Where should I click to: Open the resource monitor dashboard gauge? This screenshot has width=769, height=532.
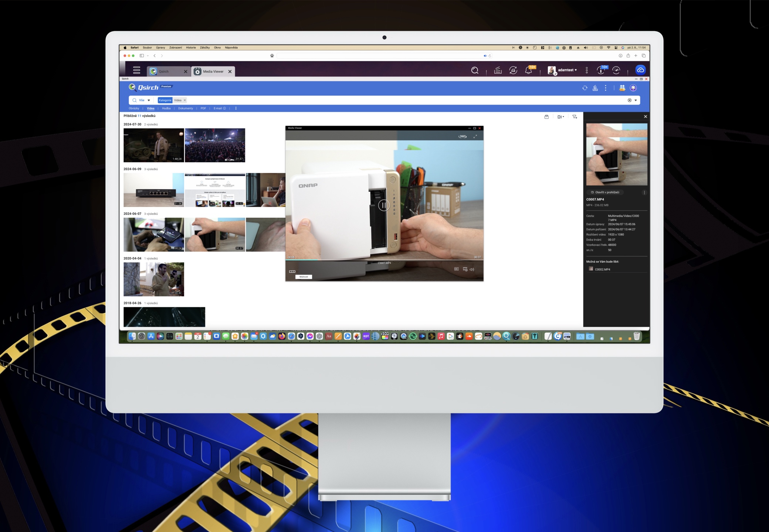(616, 70)
